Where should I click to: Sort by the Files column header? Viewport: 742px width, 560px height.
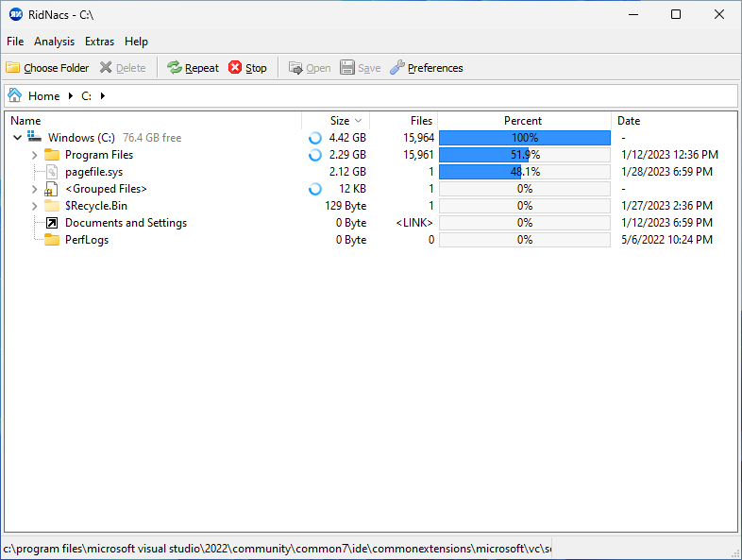point(421,121)
